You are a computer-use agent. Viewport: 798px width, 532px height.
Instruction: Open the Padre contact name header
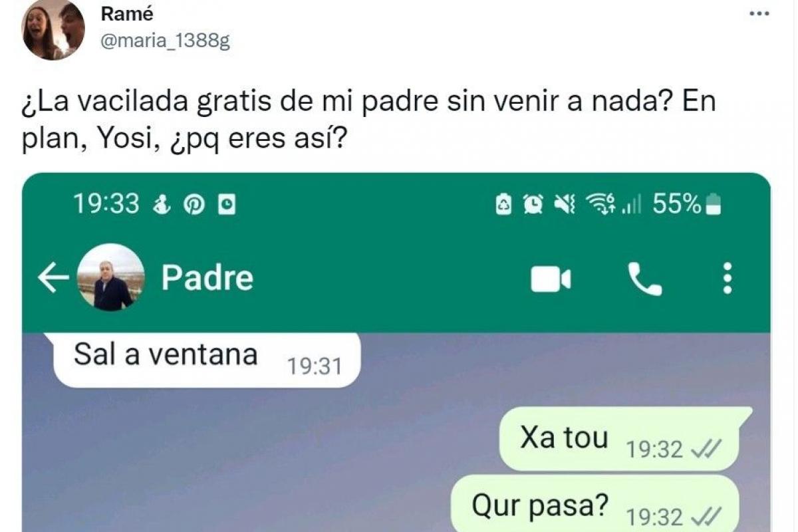click(x=207, y=278)
